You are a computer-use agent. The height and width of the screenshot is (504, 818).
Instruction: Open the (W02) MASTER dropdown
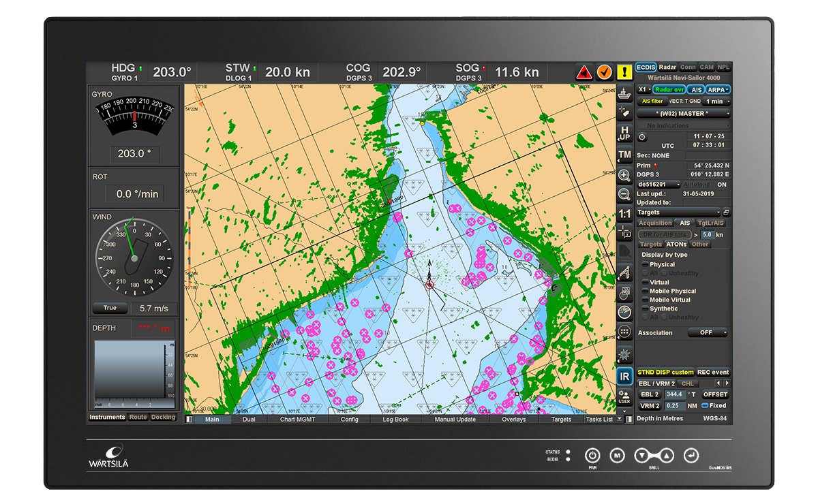point(684,114)
